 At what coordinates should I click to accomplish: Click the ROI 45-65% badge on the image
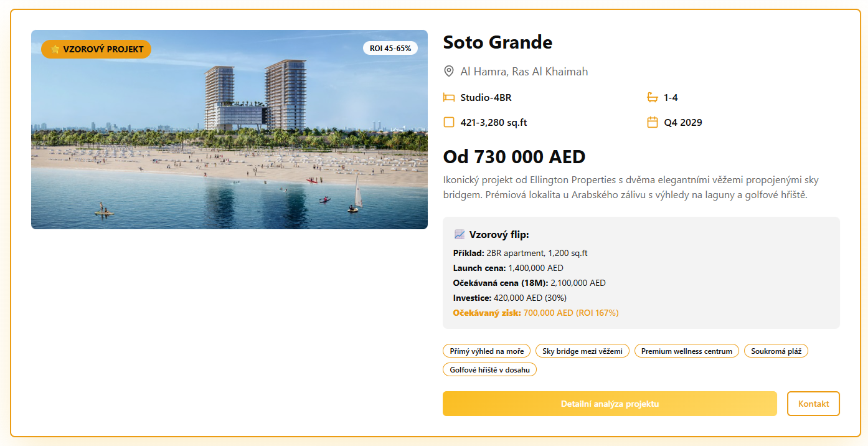tap(390, 49)
